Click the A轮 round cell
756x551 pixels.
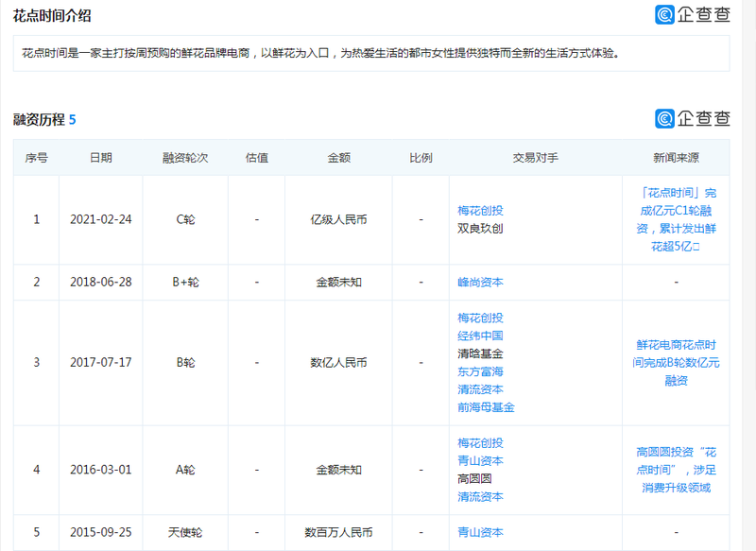[185, 470]
